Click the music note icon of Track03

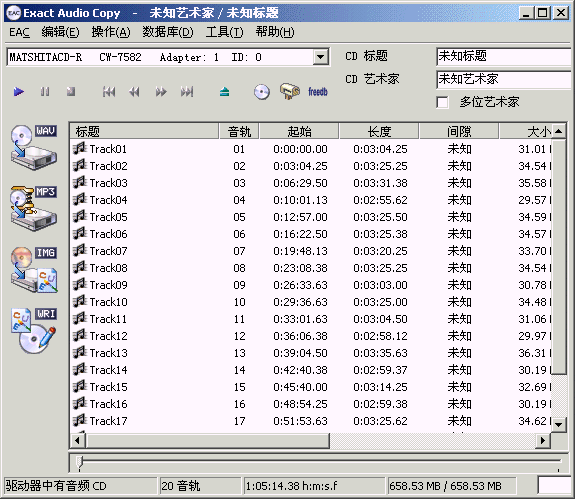pyautogui.click(x=79, y=182)
